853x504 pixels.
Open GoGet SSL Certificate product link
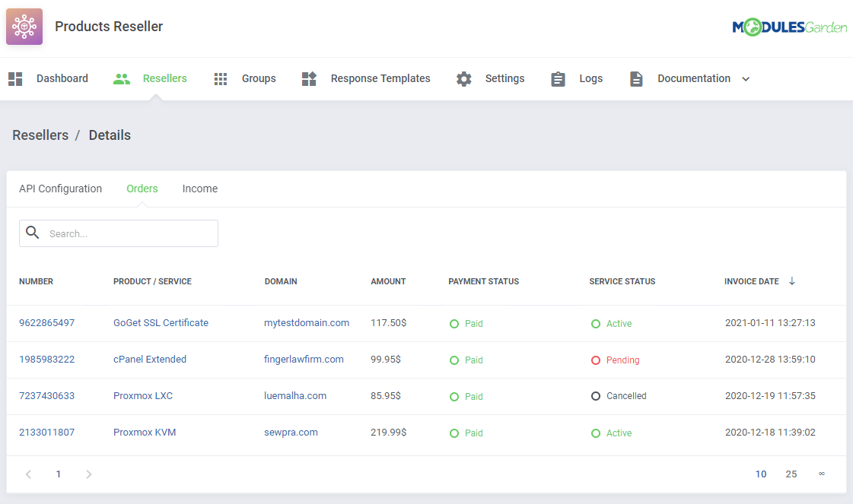click(161, 323)
